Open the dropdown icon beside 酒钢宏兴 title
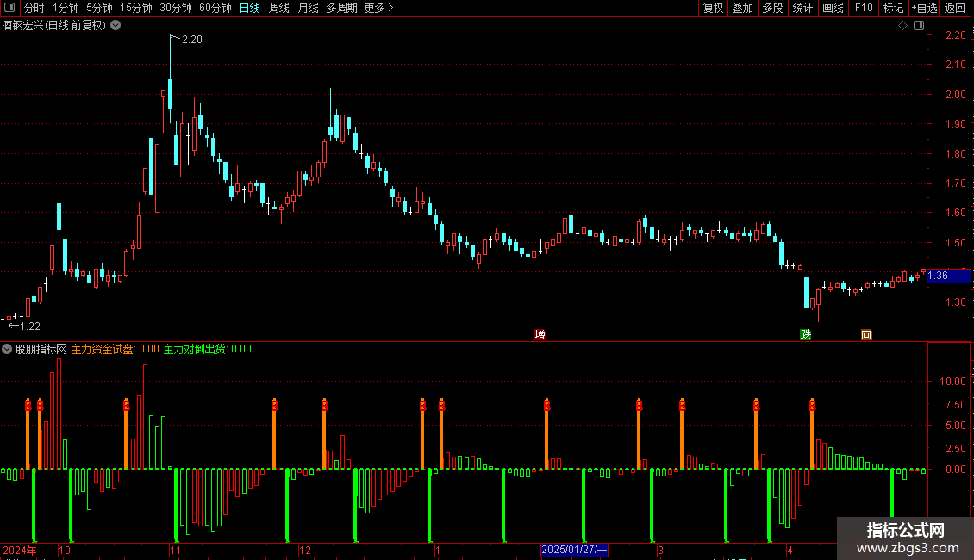Viewport: 974px width, 560px height. (x=116, y=26)
